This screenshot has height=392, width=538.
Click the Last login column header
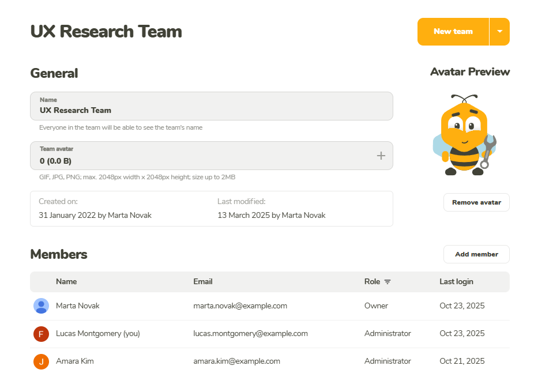(456, 282)
